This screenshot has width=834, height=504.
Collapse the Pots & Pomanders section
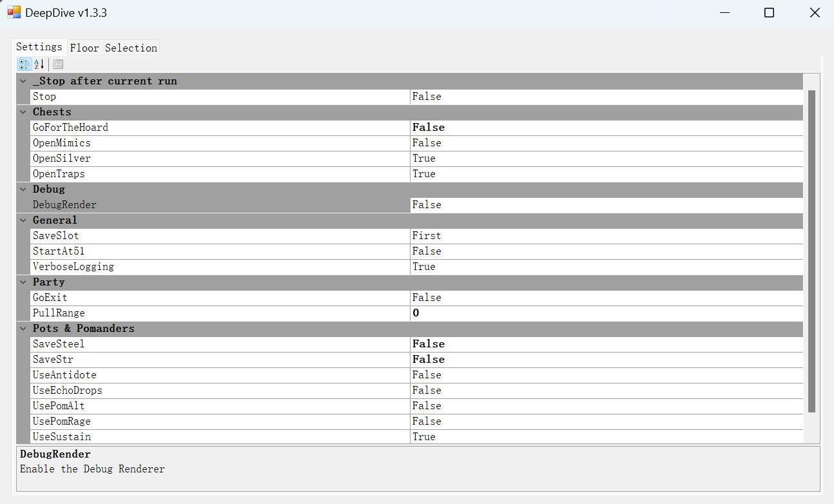click(23, 329)
